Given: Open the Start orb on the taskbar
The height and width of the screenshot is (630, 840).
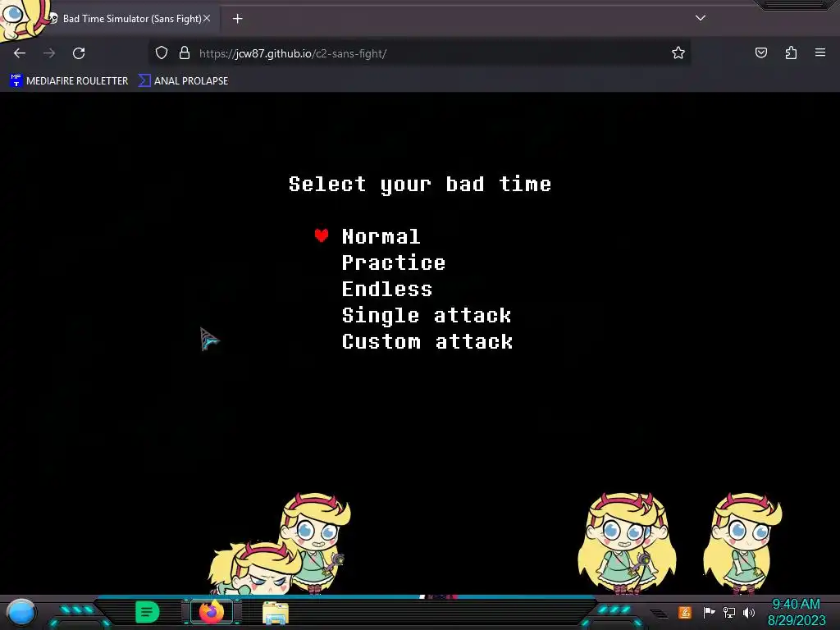Looking at the screenshot, I should click(x=21, y=613).
